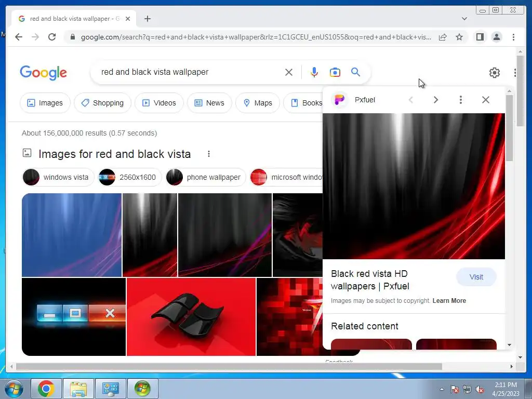This screenshot has height=399, width=532.
Task: Open the black Windows logo on red thumbnail
Action: click(191, 317)
